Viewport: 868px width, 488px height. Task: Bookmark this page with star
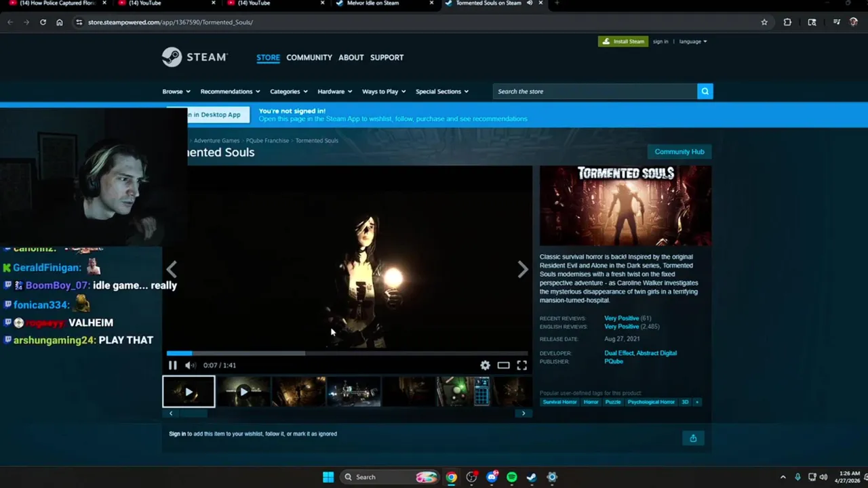click(x=764, y=22)
